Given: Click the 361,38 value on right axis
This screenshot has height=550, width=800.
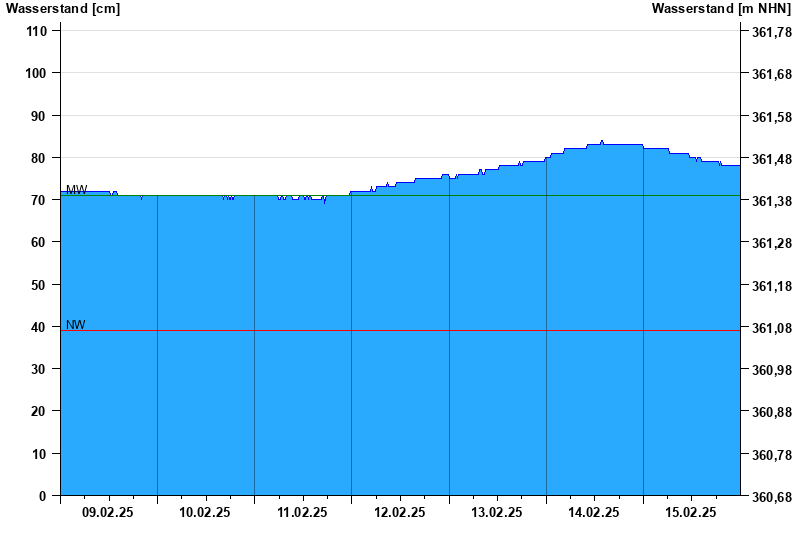Looking at the screenshot, I should tap(772, 201).
